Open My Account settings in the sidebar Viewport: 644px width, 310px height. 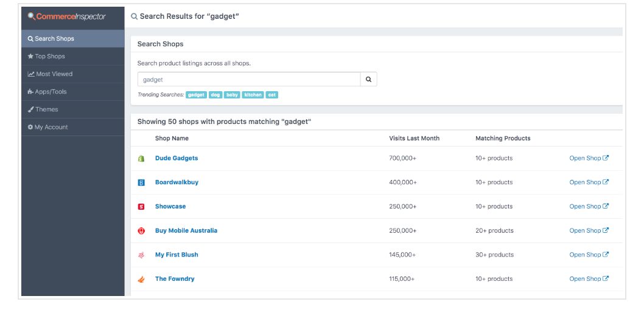51,127
